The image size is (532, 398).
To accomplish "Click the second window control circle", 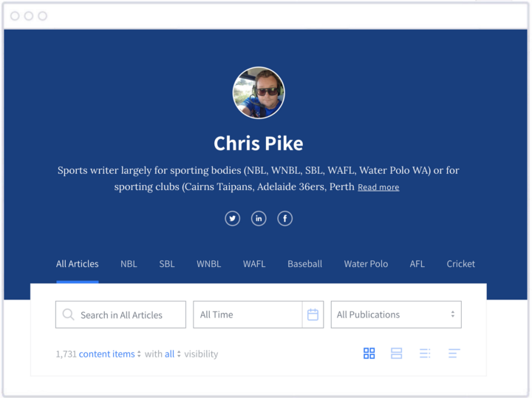I will (29, 16).
